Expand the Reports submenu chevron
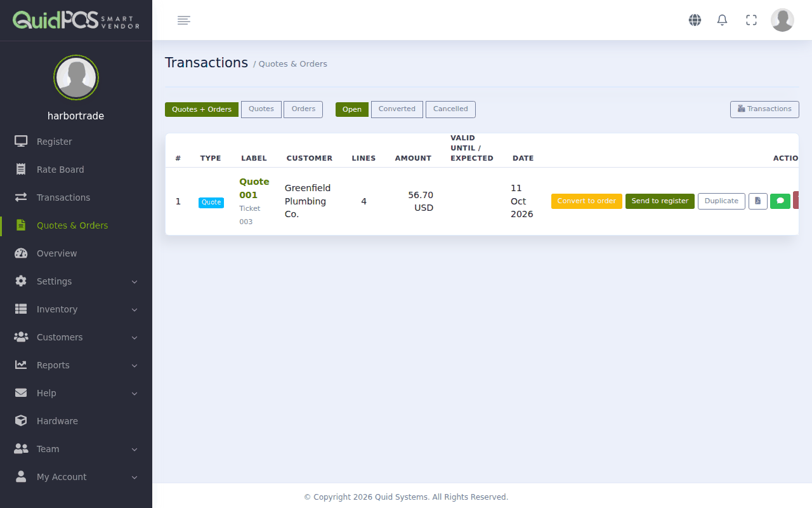The image size is (812, 508). pyautogui.click(x=134, y=365)
